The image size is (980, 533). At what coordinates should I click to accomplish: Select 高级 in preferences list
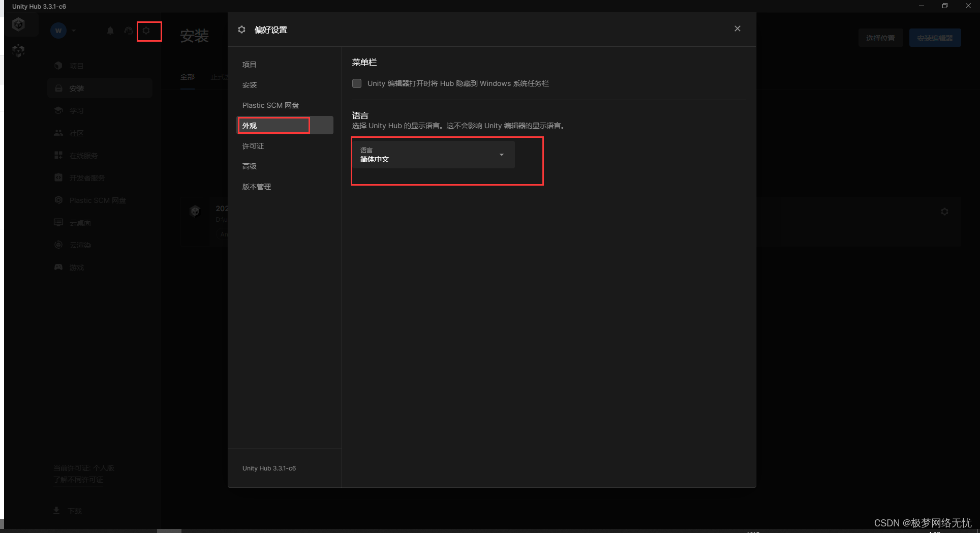(x=285, y=166)
